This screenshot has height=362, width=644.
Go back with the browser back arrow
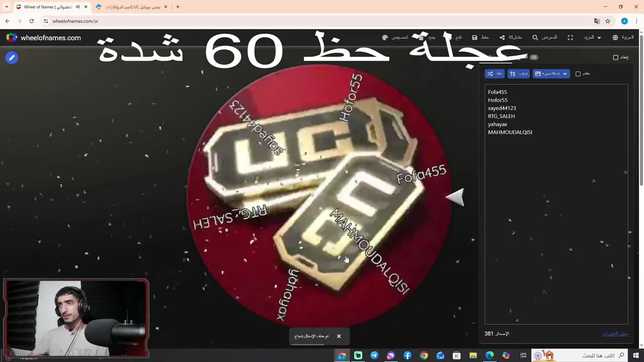click(x=7, y=21)
